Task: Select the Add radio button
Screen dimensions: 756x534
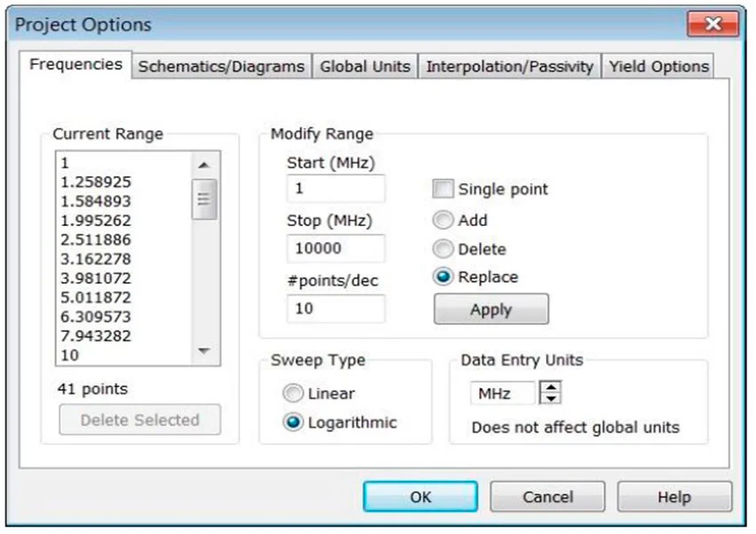Action: (x=443, y=221)
